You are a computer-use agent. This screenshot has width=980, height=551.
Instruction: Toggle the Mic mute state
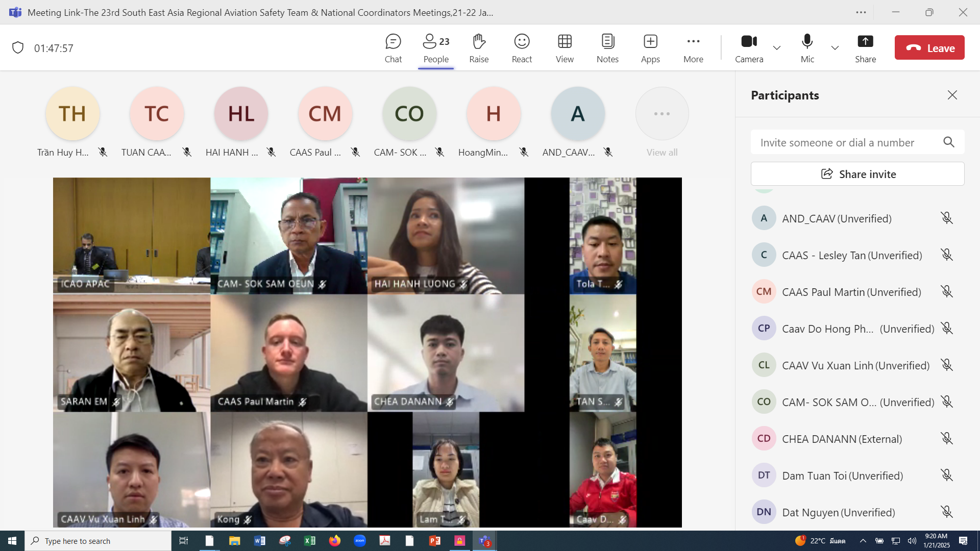click(807, 48)
